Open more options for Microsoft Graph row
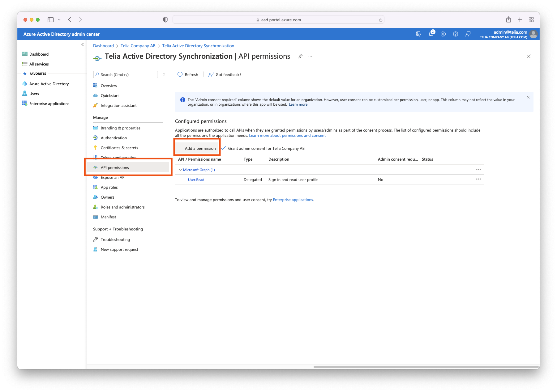The image size is (557, 392). tap(479, 169)
